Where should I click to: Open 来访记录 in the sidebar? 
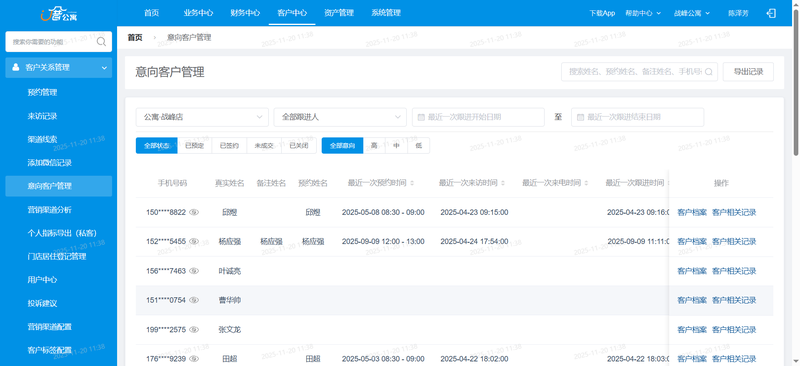42,116
